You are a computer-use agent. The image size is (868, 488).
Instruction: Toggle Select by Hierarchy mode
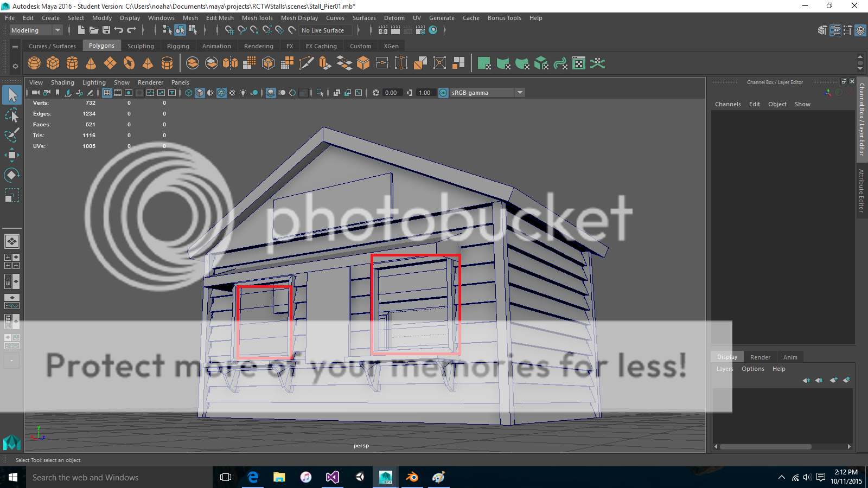click(167, 30)
